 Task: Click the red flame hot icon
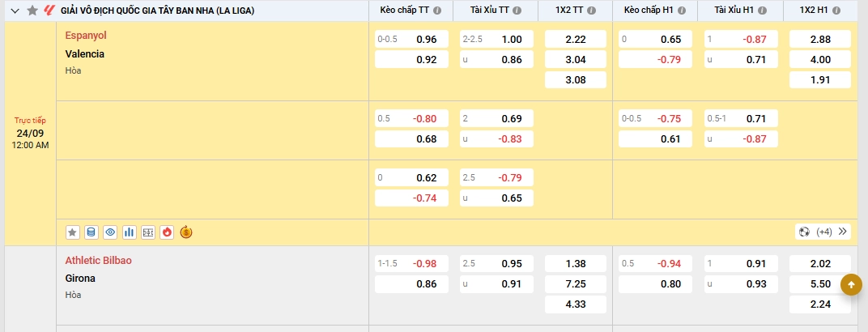[x=167, y=232]
